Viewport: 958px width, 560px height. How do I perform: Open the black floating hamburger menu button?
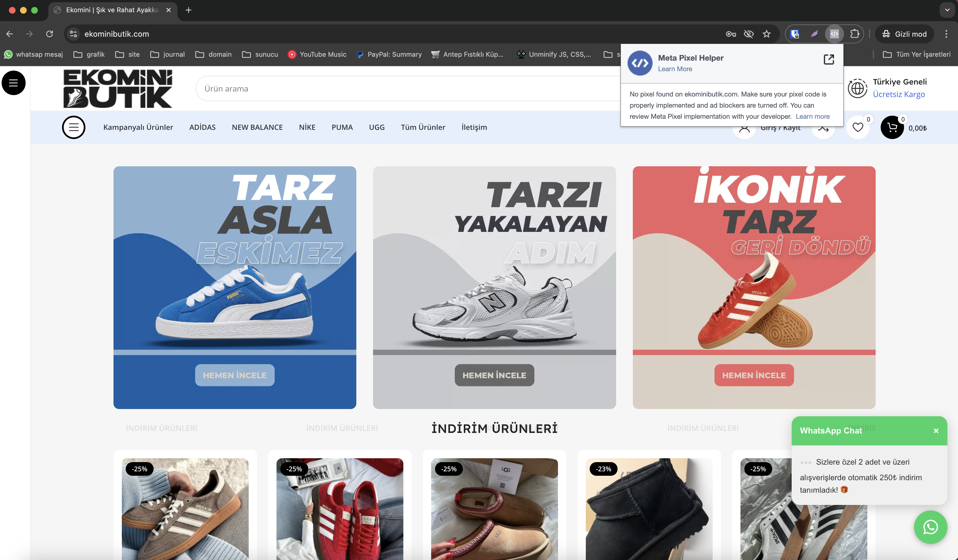click(x=14, y=83)
